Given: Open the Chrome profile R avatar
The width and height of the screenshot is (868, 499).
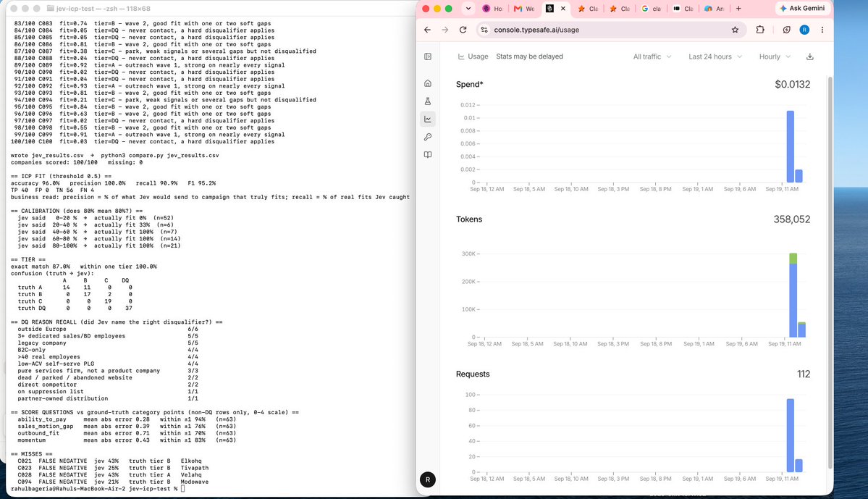Looking at the screenshot, I should tap(804, 30).
